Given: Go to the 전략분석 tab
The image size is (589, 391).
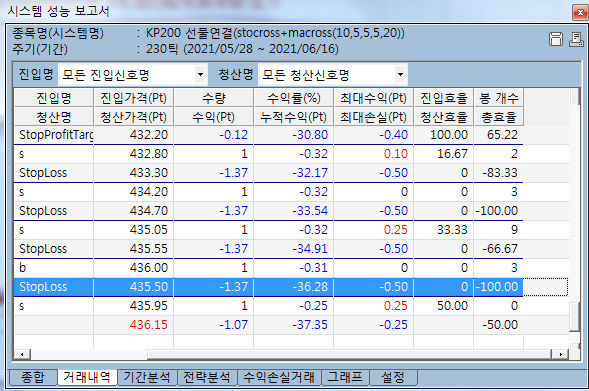Looking at the screenshot, I should [x=207, y=377].
